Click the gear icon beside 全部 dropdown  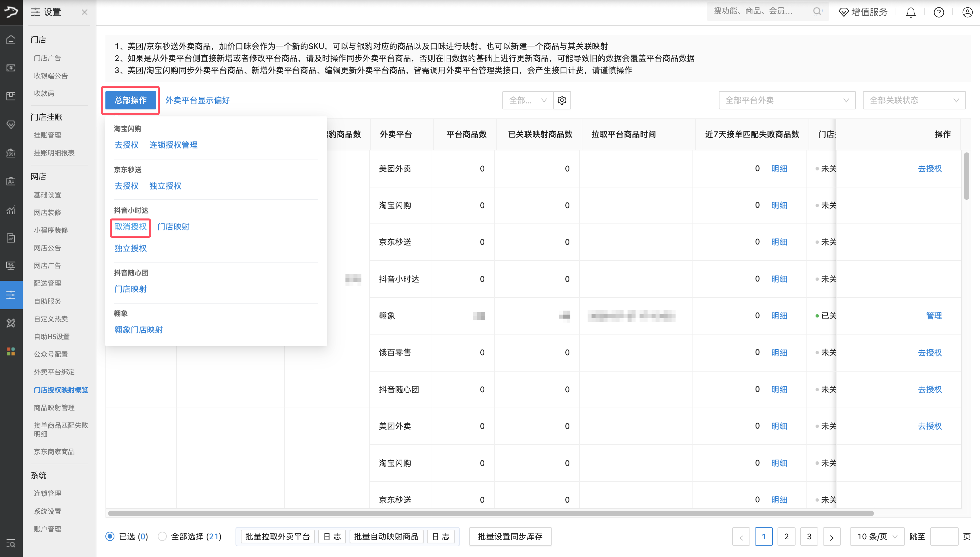coord(562,100)
